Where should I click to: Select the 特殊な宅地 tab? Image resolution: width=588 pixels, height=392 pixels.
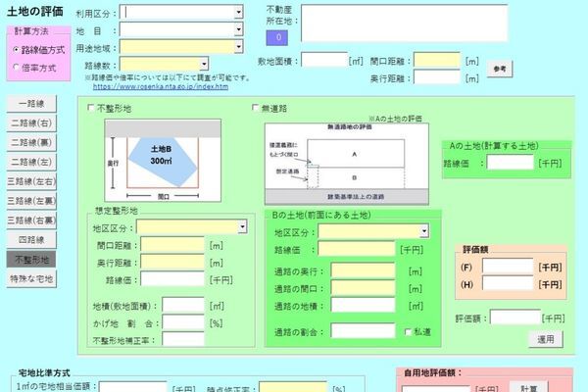tap(31, 278)
